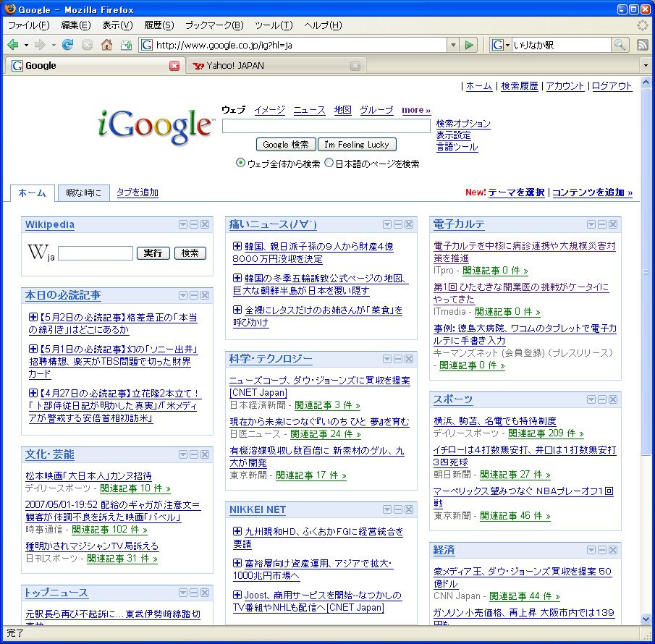Select 日本語のページを検索 radio button

pyautogui.click(x=329, y=163)
